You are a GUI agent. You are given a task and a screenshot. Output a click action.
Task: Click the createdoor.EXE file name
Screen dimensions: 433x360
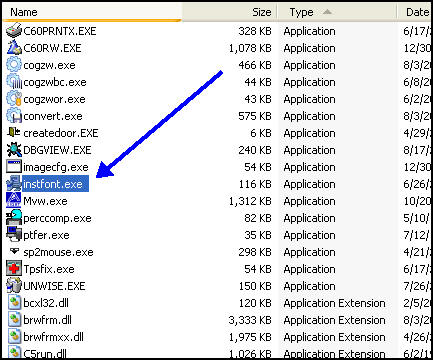point(61,133)
